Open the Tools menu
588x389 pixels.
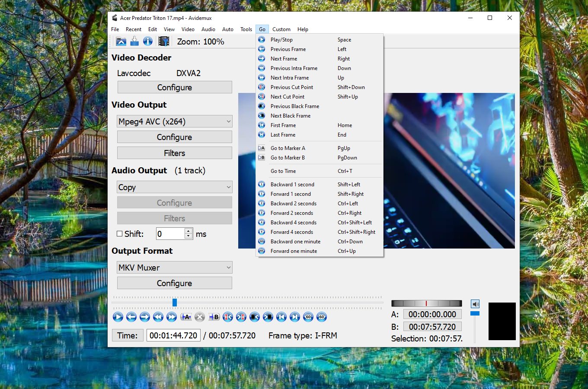click(246, 29)
